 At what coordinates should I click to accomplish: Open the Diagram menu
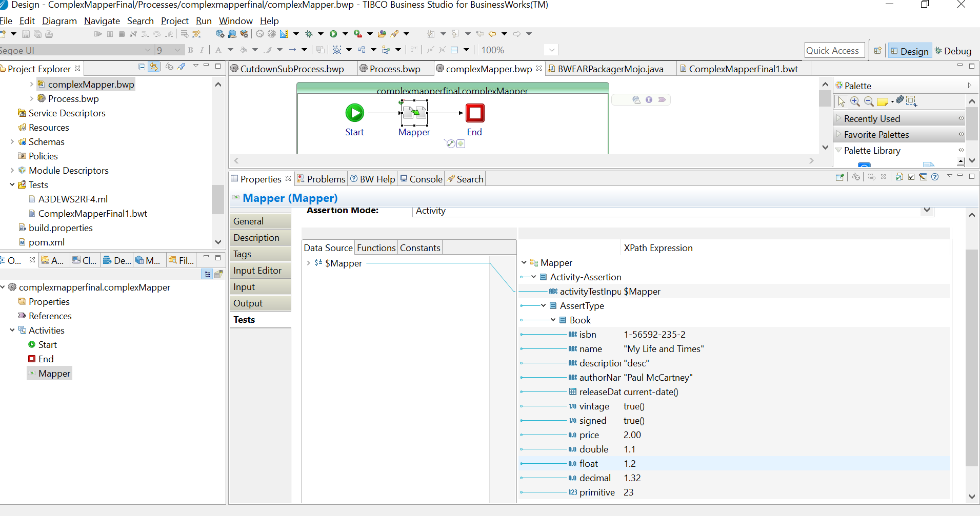click(59, 21)
